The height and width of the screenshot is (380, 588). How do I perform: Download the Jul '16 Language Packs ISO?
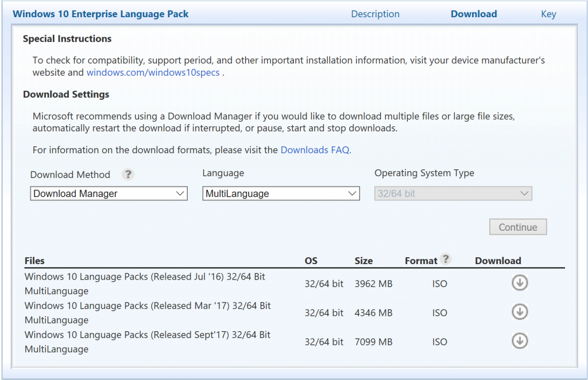[x=520, y=283]
